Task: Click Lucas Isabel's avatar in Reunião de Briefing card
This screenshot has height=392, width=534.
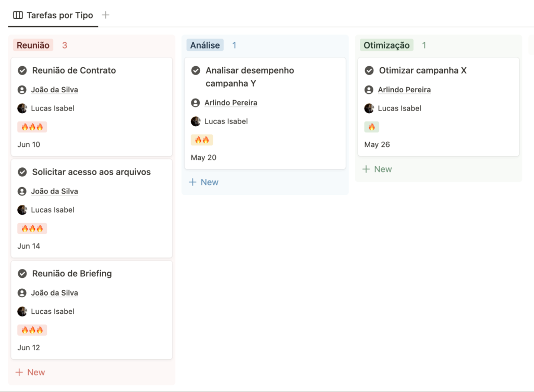Action: coord(22,311)
